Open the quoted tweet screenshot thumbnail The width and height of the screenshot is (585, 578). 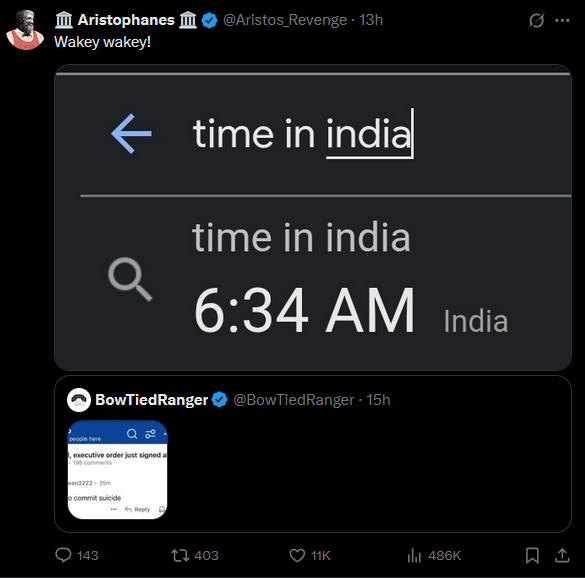pos(118,470)
